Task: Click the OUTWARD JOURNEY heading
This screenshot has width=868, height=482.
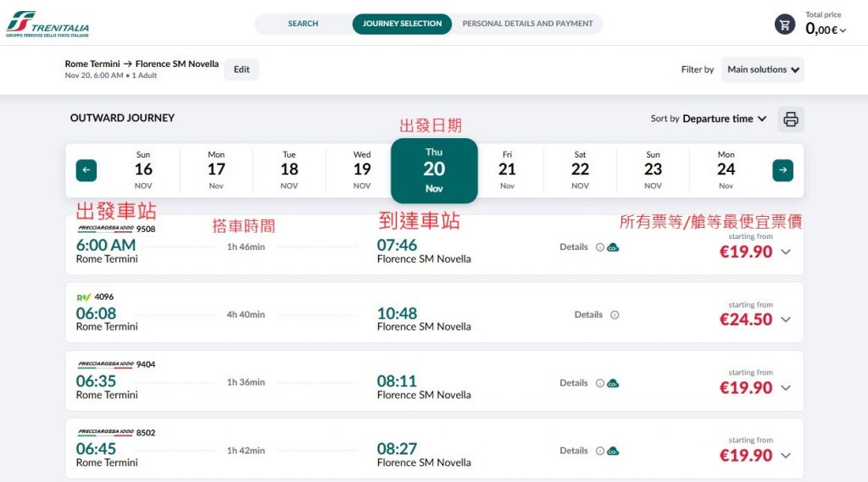Action: tap(122, 118)
